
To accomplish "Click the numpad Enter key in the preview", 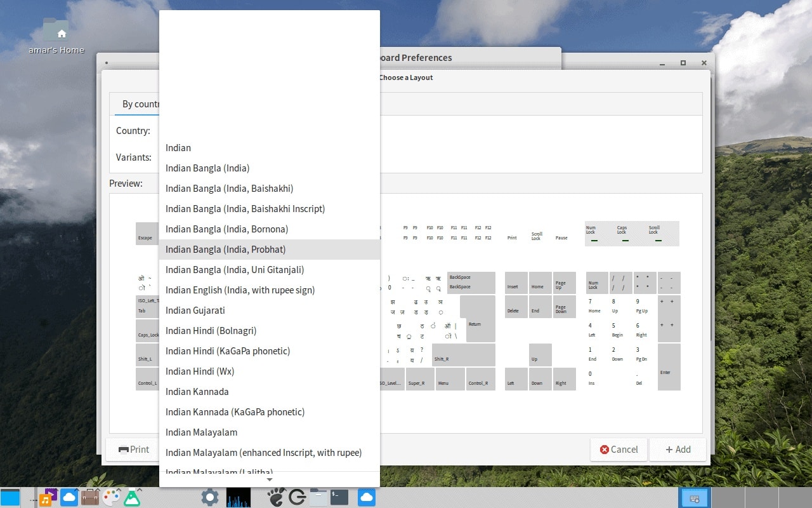I will (669, 367).
